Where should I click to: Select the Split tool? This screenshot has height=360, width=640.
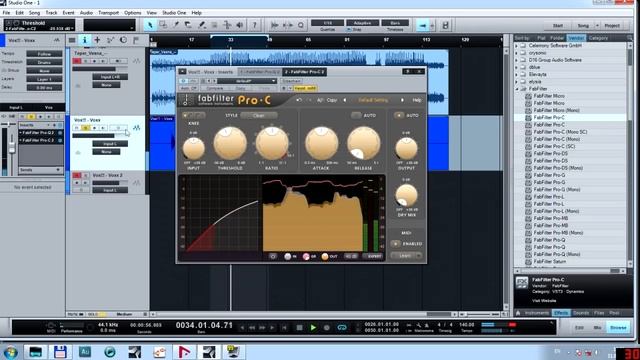(176, 25)
